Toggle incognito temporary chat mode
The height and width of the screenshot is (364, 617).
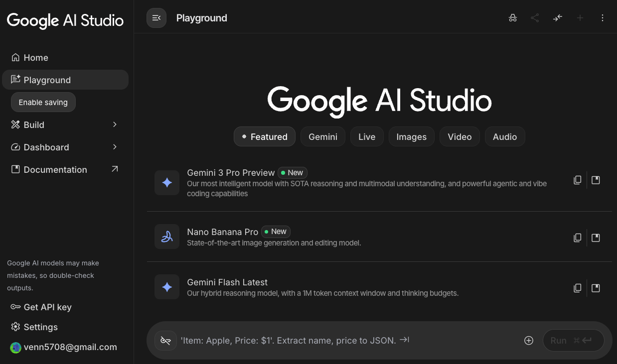tap(512, 18)
